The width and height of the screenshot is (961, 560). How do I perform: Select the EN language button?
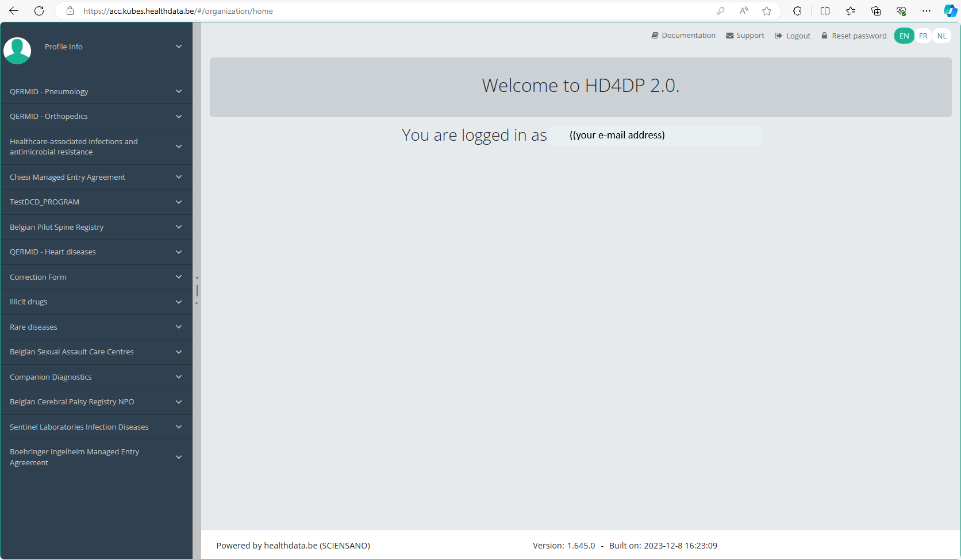[x=904, y=36]
